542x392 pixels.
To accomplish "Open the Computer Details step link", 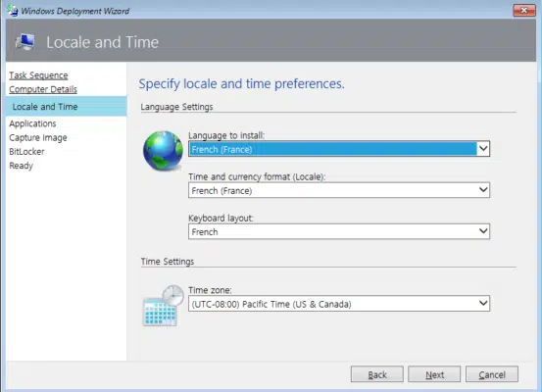I will [x=43, y=89].
